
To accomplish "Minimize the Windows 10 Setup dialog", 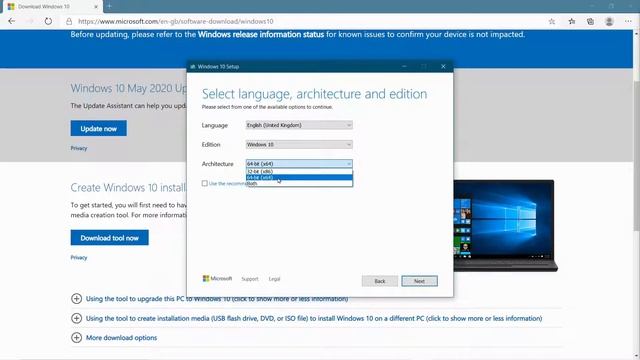I will (x=404, y=67).
